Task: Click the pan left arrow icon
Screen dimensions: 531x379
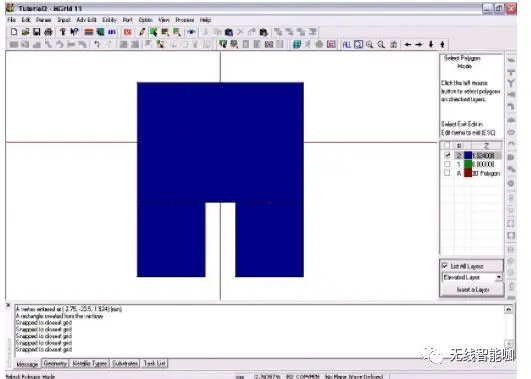Action: click(408, 44)
